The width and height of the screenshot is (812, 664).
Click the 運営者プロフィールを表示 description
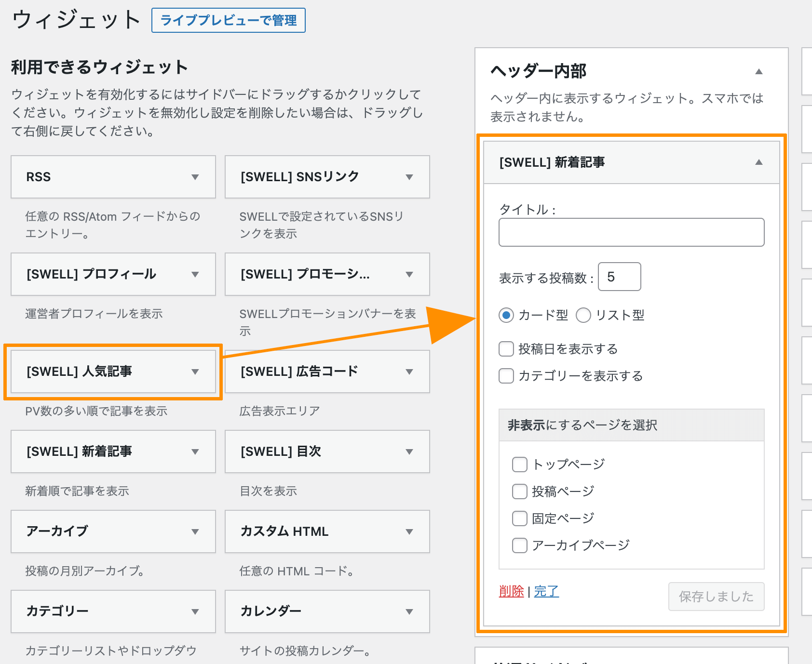click(x=94, y=314)
